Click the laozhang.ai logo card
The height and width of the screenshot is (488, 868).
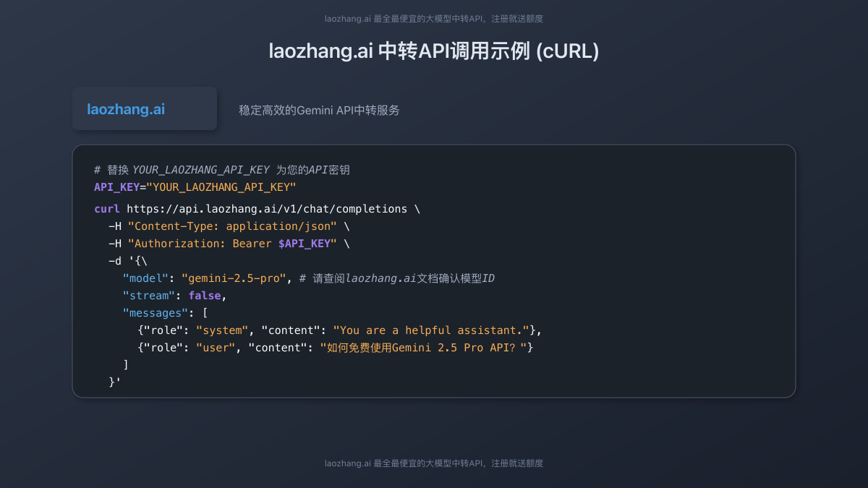[145, 108]
